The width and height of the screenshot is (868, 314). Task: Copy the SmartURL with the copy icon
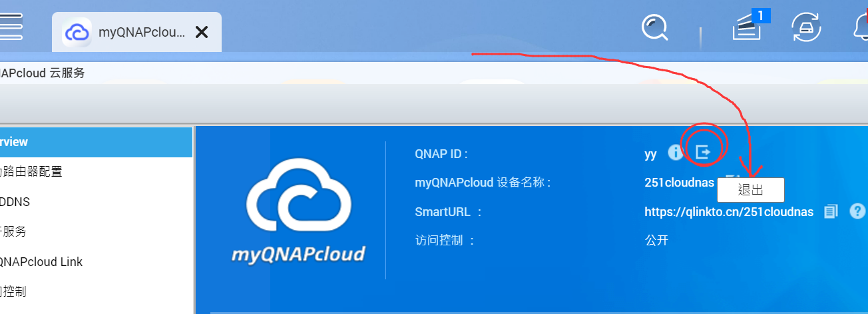(831, 211)
